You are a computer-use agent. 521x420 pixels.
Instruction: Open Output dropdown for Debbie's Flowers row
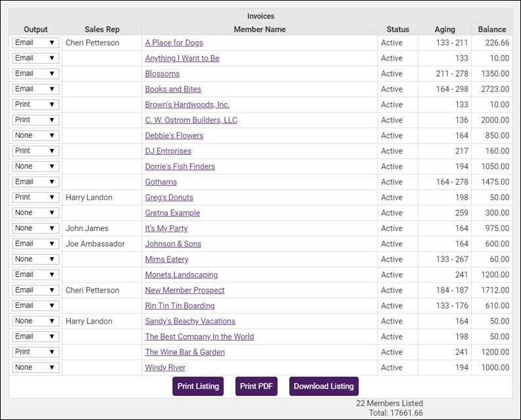35,135
